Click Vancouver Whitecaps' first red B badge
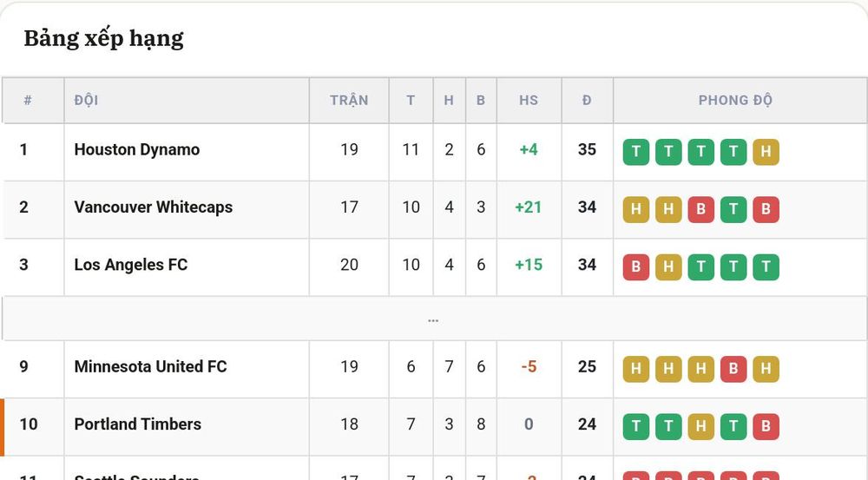This screenshot has width=868, height=480. click(700, 209)
